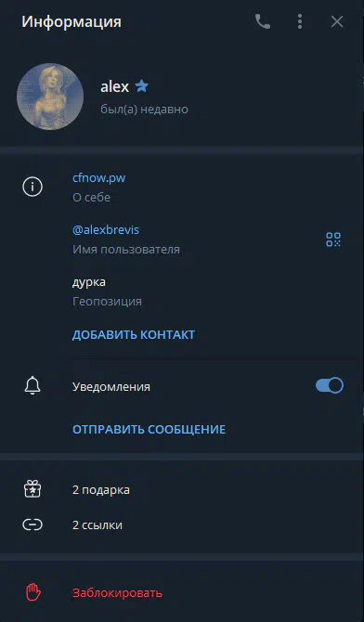Click the premium star badge next to alex
Screen dimensions: 364x622
142,85
